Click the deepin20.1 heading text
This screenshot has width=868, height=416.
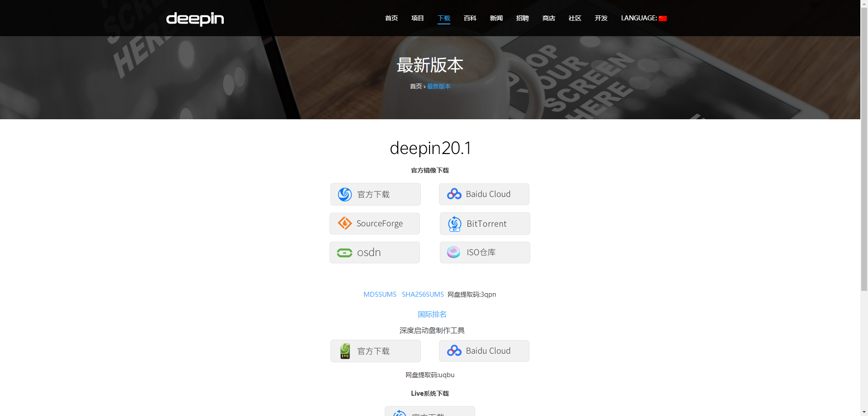(430, 148)
